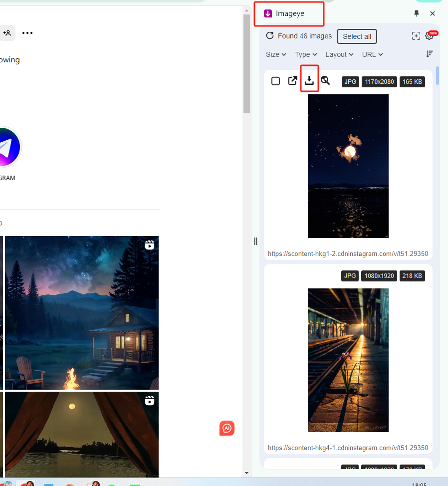Open the URL filter dropdown
Viewport: 448px width, 486px height.
point(372,54)
